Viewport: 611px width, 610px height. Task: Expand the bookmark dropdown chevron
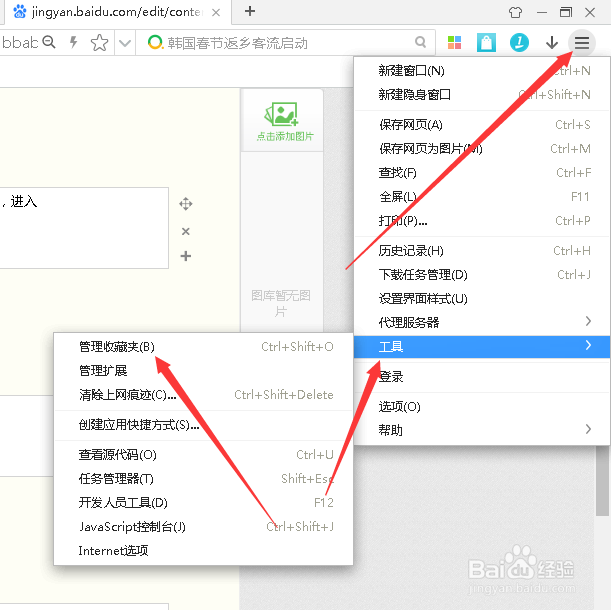(125, 42)
